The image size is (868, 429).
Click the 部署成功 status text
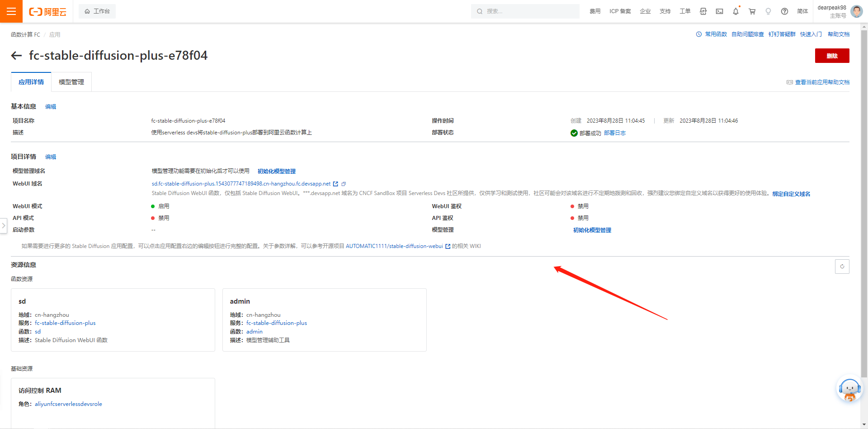pos(590,133)
